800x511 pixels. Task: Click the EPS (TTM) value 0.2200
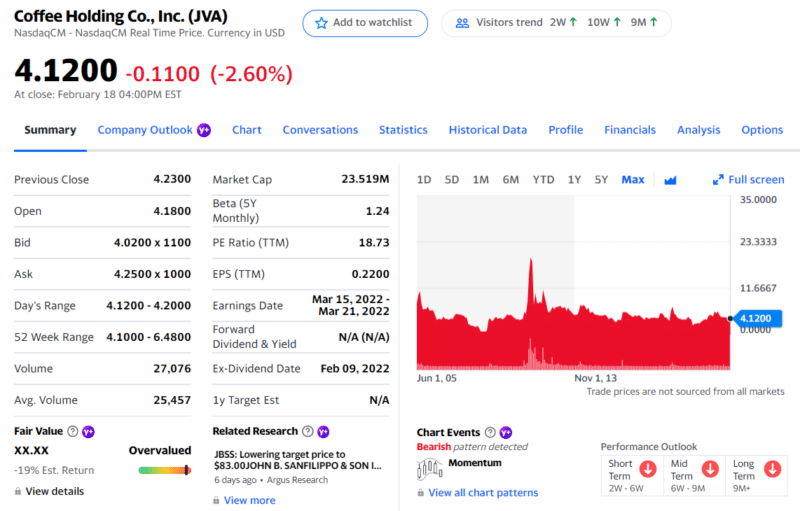click(370, 274)
